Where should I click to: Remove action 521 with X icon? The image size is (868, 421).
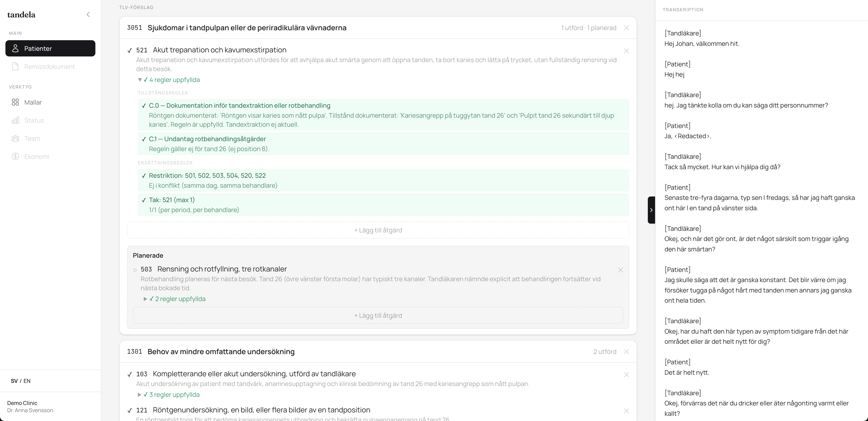tap(626, 51)
